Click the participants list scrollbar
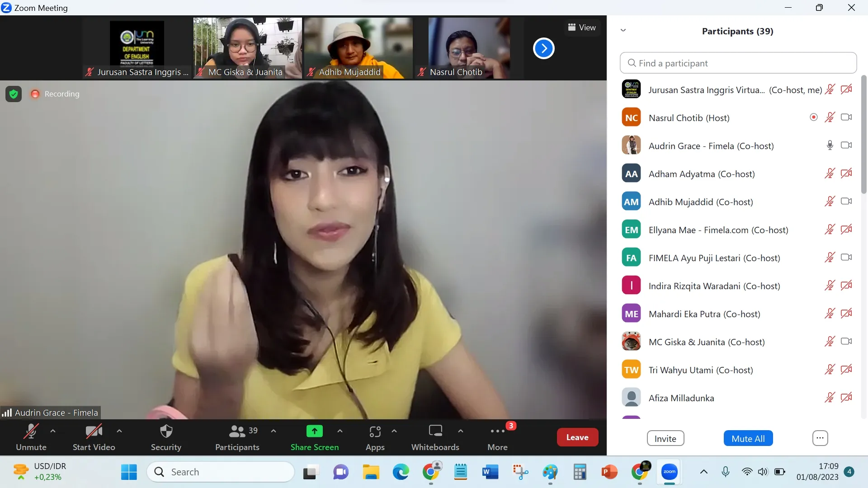Image resolution: width=868 pixels, height=488 pixels. pos(863,136)
